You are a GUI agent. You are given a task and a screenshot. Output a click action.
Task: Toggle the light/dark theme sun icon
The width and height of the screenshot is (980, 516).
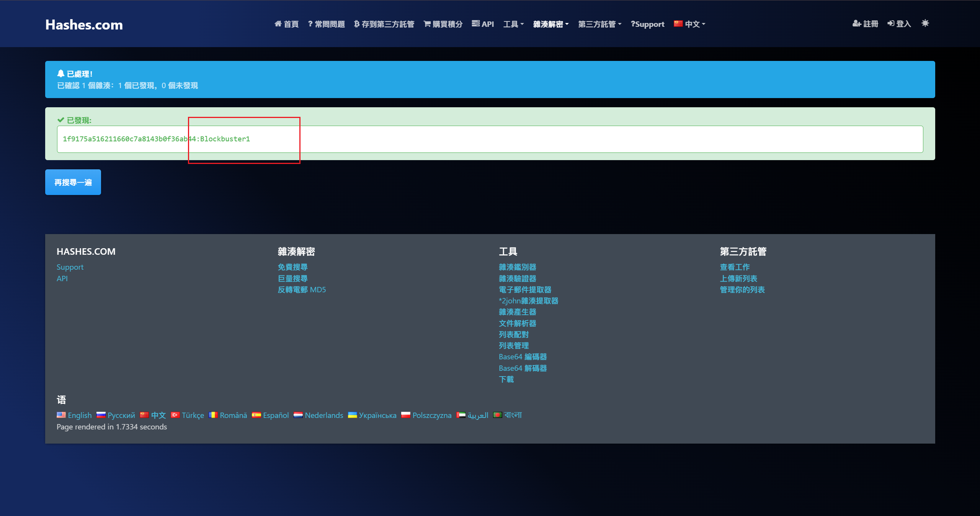(x=925, y=23)
